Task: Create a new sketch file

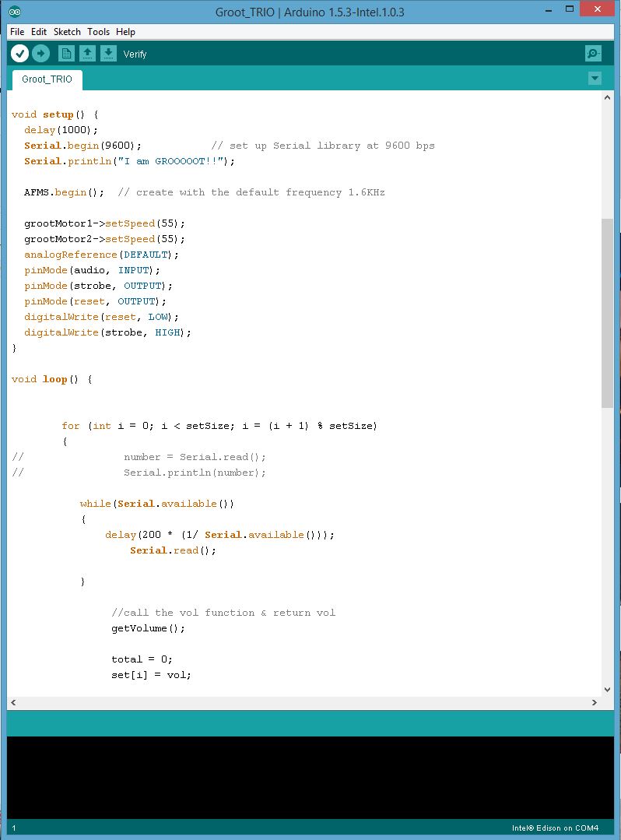Action: [x=66, y=54]
